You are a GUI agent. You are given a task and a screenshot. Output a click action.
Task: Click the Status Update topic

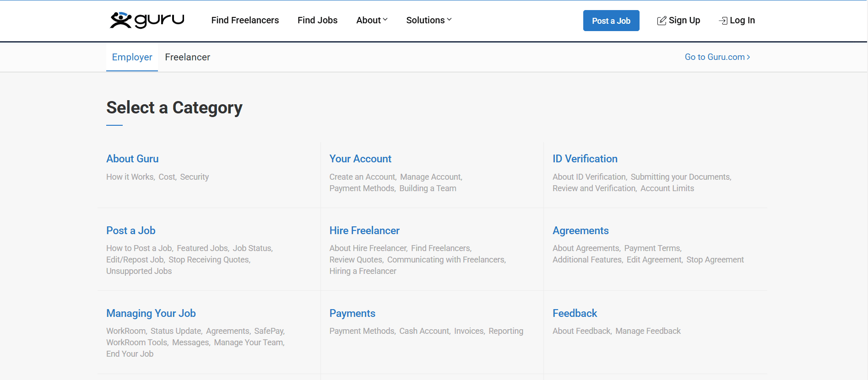tap(176, 331)
